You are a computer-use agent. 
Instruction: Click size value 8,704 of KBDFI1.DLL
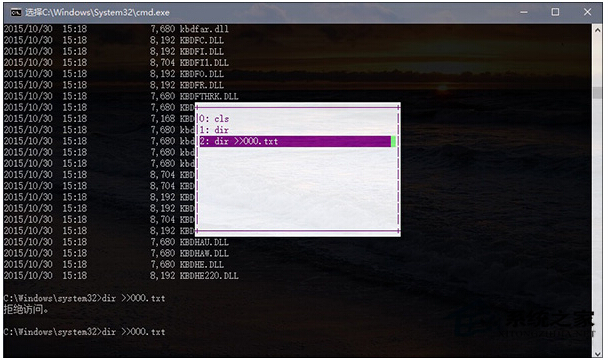[162, 62]
